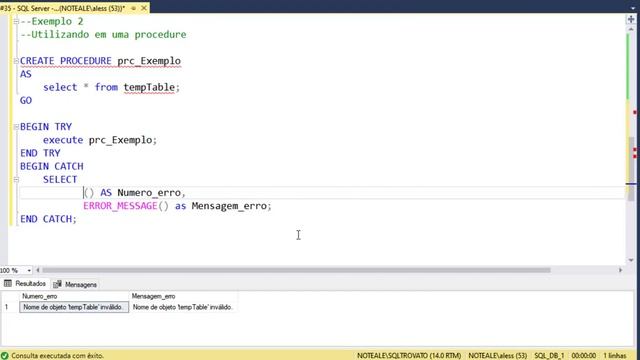Click the Mensagens tab icon
Viewport: 640px width, 360px height.
[x=58, y=284]
